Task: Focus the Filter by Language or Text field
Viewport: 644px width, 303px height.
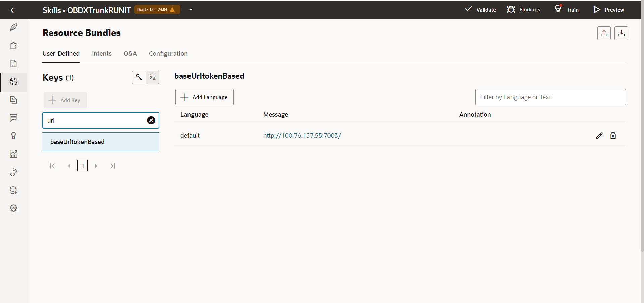Action: (x=550, y=97)
